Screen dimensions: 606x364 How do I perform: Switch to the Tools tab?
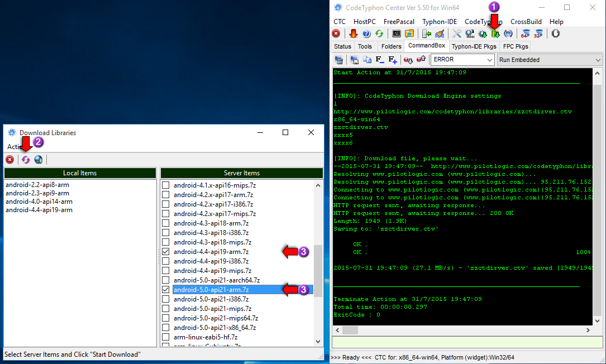pyautogui.click(x=365, y=46)
